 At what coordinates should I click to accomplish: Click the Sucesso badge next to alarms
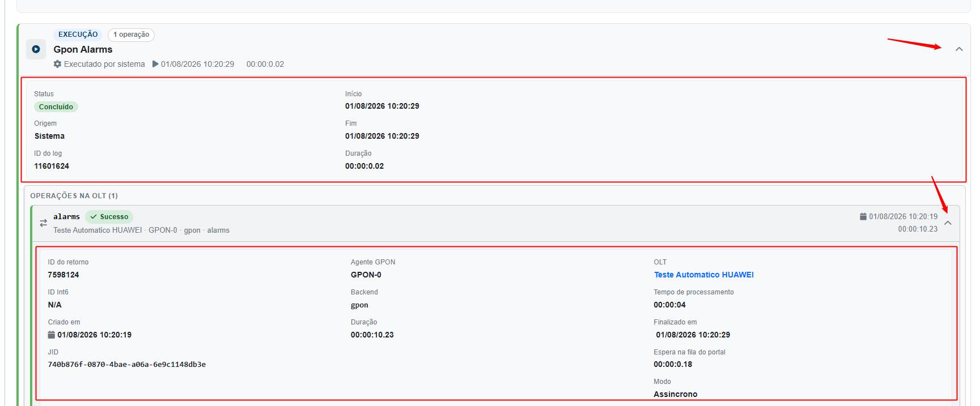pyautogui.click(x=109, y=217)
